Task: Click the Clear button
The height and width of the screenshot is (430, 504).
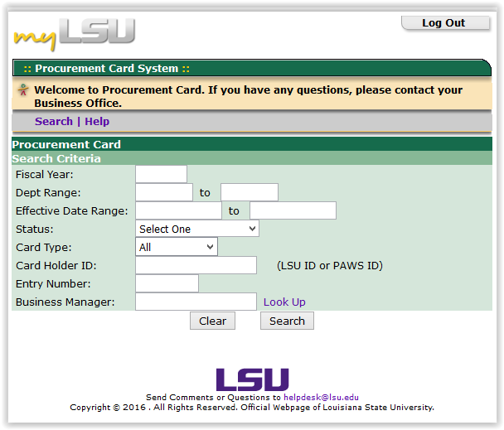Action: point(212,321)
